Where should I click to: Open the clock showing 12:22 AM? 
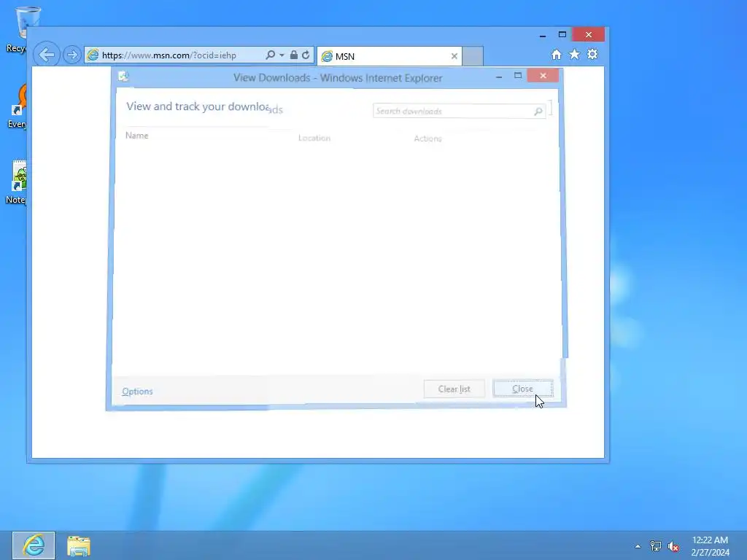710,546
